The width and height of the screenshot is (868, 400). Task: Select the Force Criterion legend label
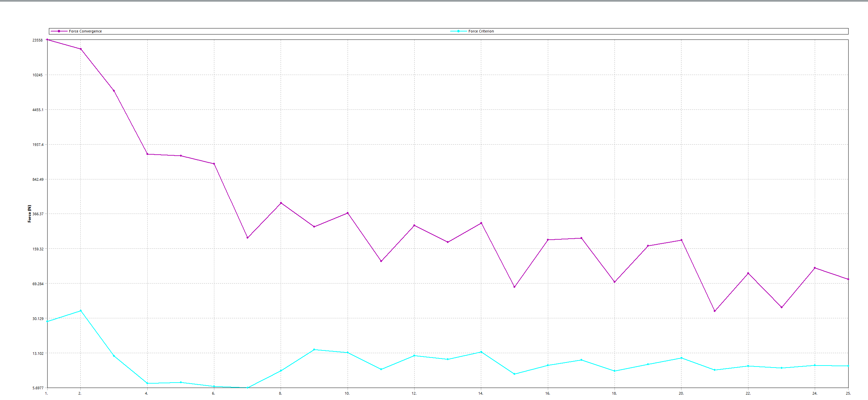481,31
